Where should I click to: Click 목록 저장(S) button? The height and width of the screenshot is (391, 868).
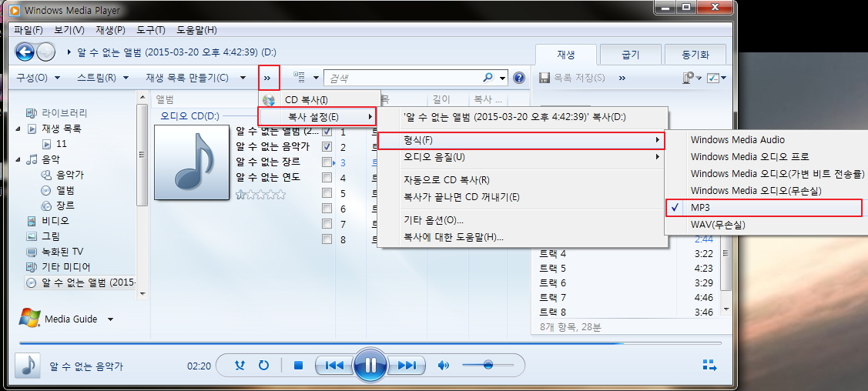(571, 78)
